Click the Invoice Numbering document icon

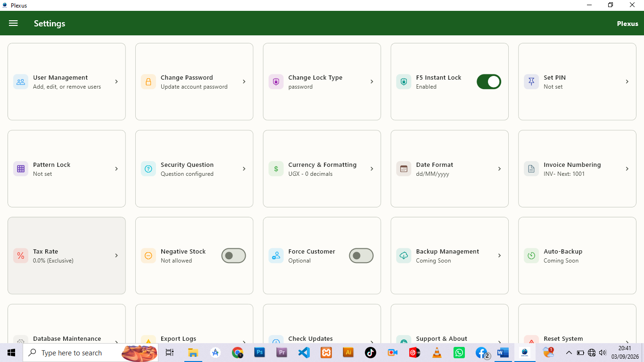531,169
